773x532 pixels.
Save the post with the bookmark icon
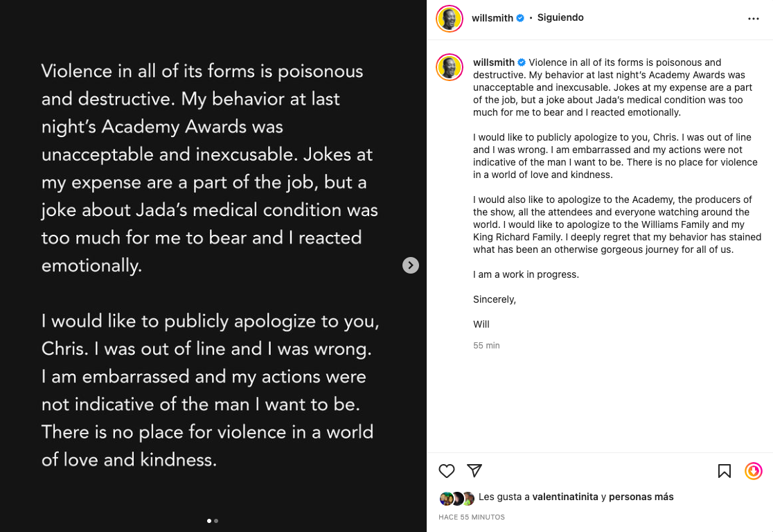[725, 471]
